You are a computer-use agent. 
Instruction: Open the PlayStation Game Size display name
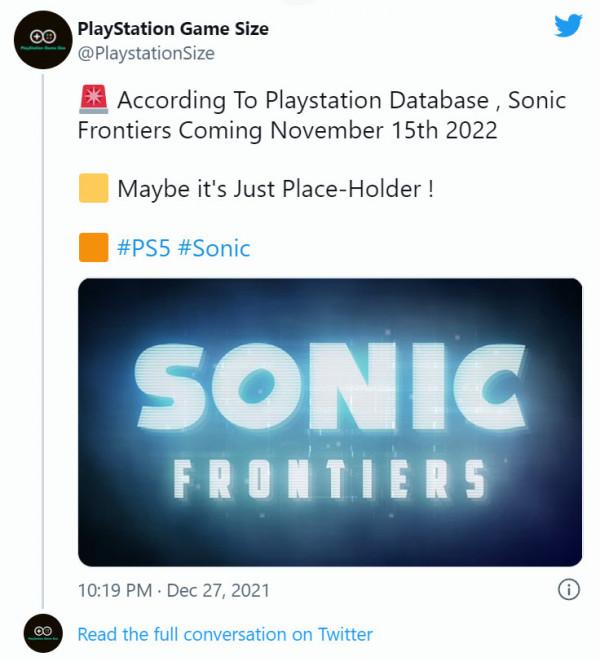(x=172, y=29)
